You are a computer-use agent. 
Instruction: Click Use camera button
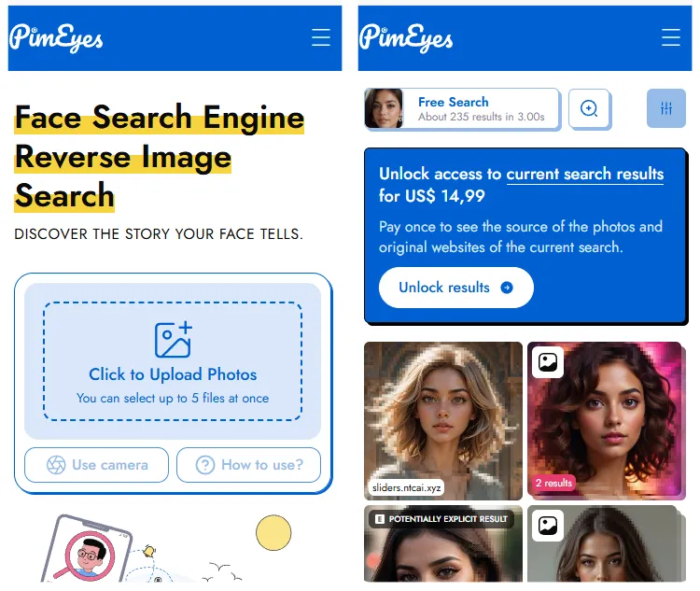point(96,465)
